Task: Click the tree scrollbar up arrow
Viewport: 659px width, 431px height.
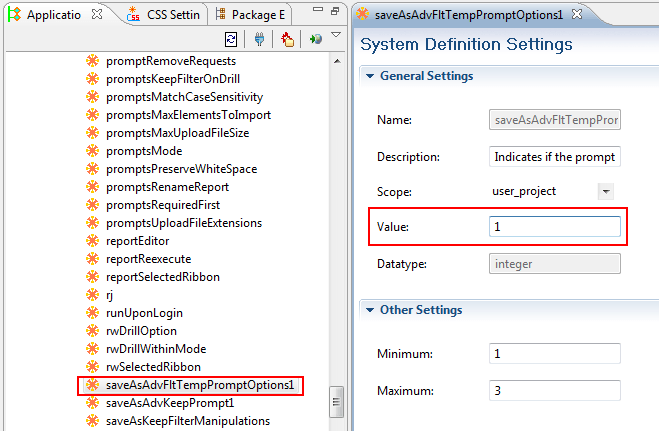Action: 337,62
